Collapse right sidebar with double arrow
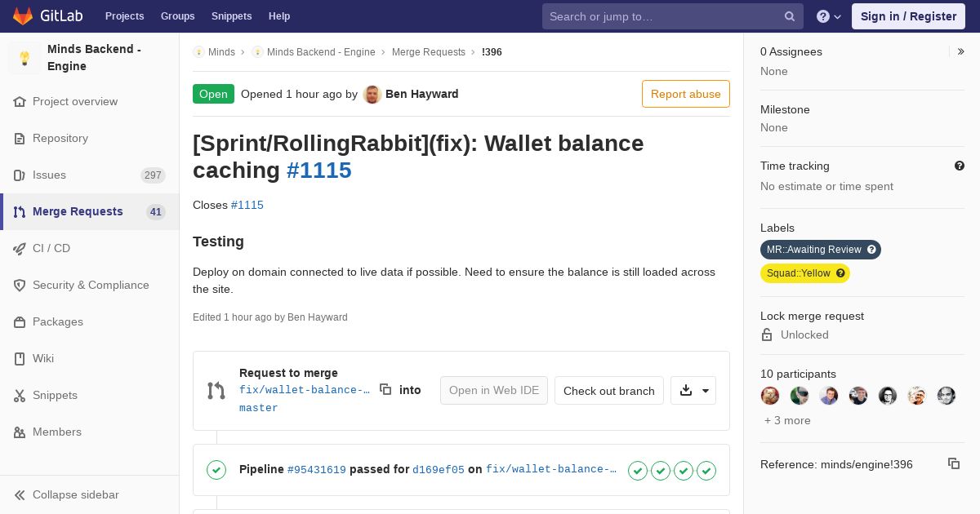The image size is (980, 514). pyautogui.click(x=961, y=51)
